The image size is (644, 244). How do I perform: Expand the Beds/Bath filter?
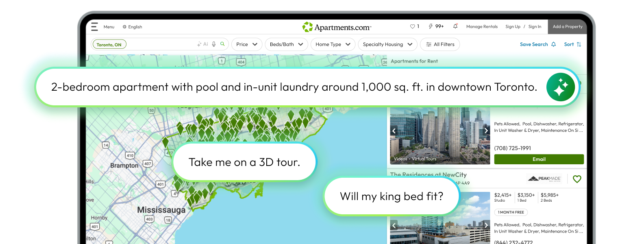286,44
